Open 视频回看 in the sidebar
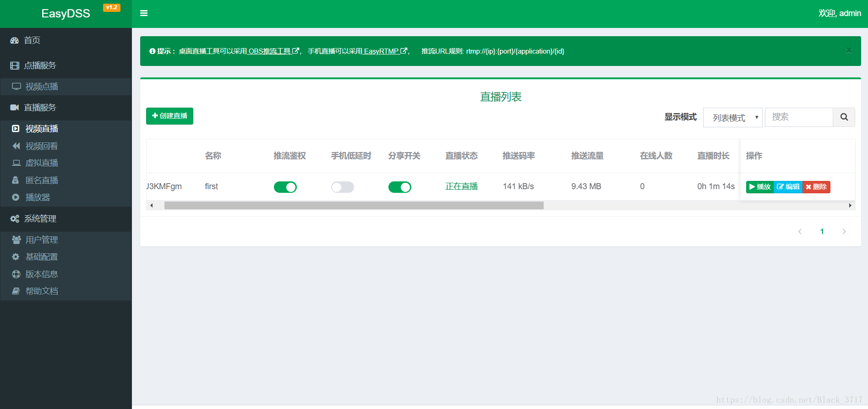The width and height of the screenshot is (868, 409). tap(66, 146)
